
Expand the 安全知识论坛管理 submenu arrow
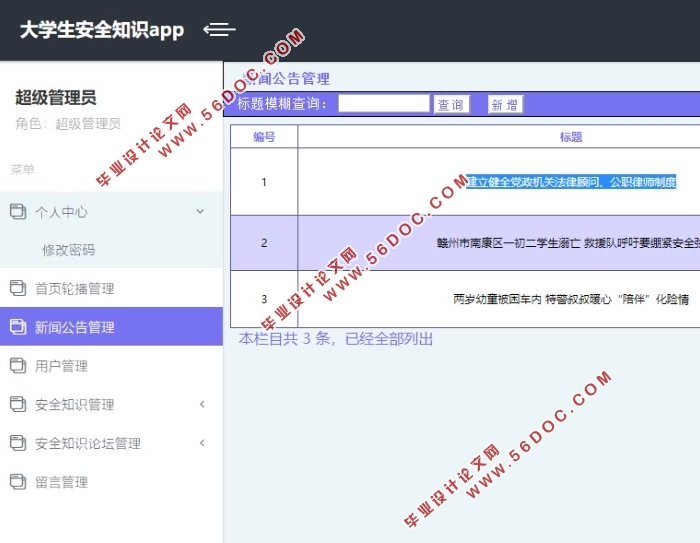point(202,443)
